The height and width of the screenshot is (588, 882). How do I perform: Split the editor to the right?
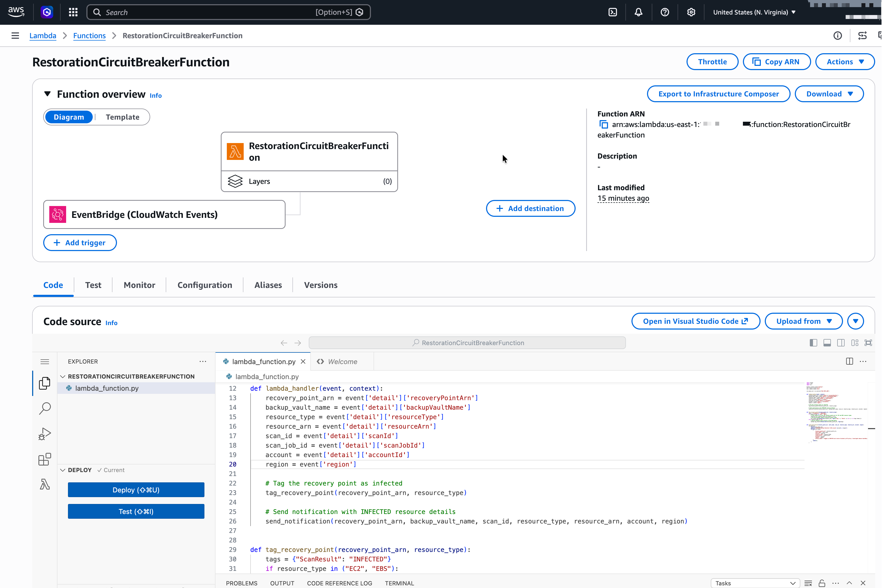pyautogui.click(x=849, y=361)
